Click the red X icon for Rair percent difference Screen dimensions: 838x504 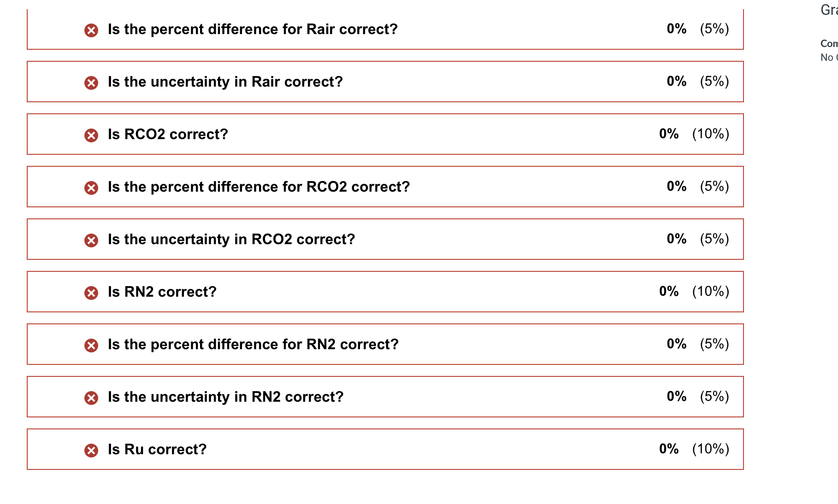point(91,29)
